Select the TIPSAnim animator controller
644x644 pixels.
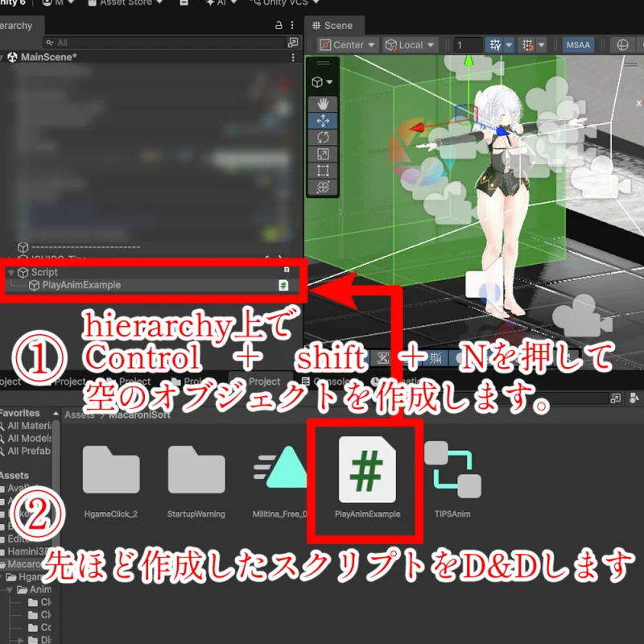tap(452, 481)
